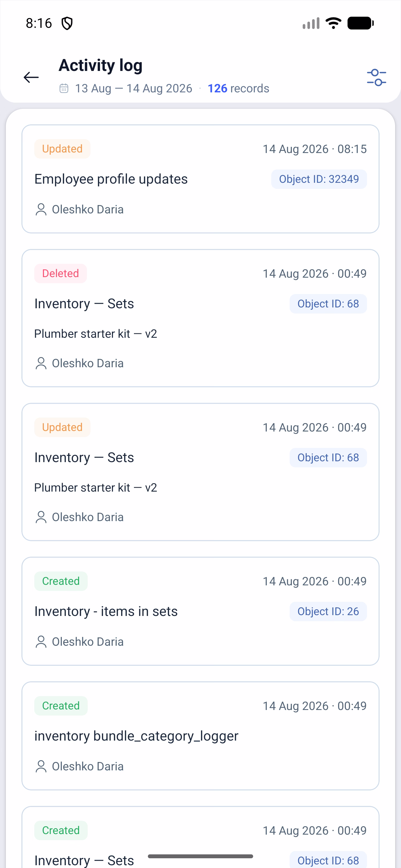Tap the calendar icon beside date range
Viewport: 401px width, 868px height.
pos(64,88)
